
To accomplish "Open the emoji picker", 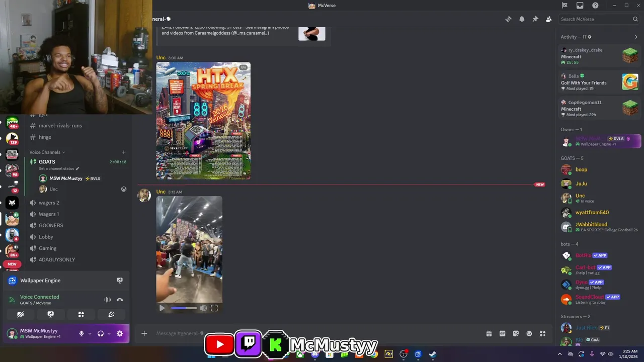I will point(529,333).
